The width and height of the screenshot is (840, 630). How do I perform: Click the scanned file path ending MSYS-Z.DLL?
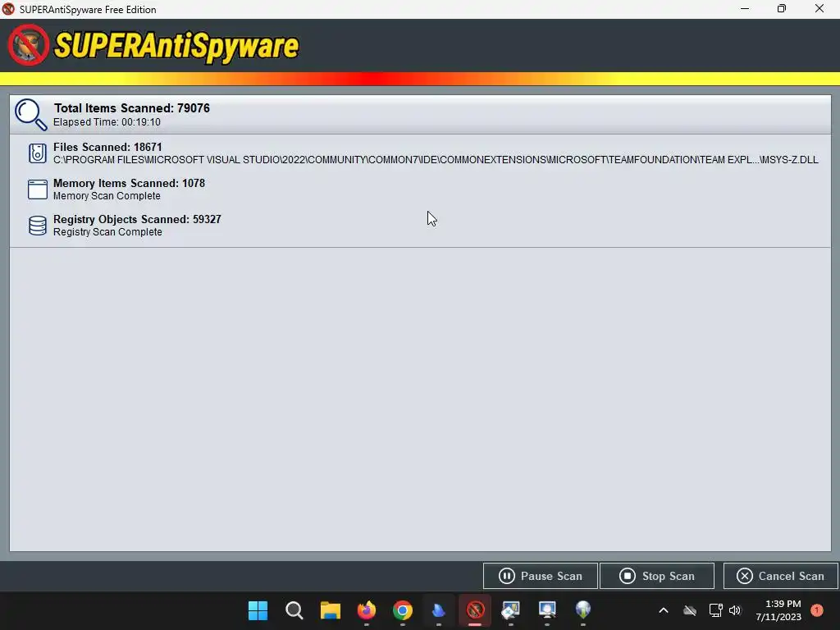[x=436, y=160]
